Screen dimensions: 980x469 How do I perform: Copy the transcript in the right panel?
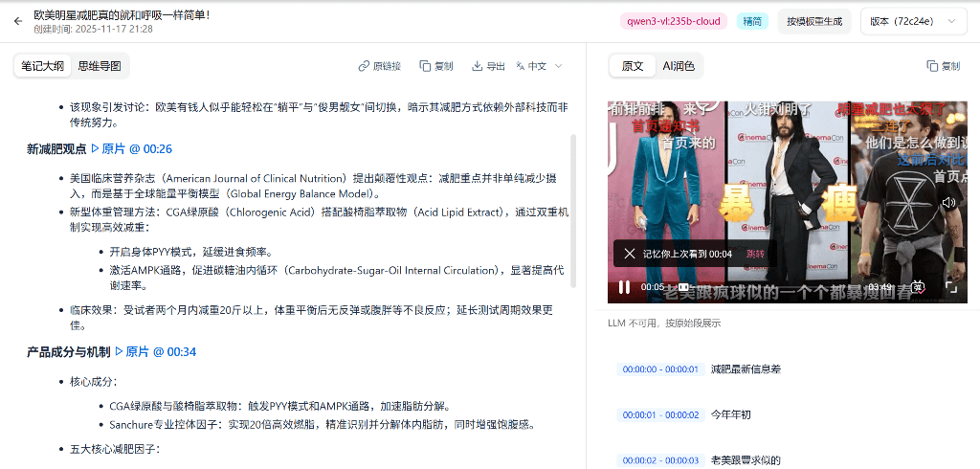[943, 66]
